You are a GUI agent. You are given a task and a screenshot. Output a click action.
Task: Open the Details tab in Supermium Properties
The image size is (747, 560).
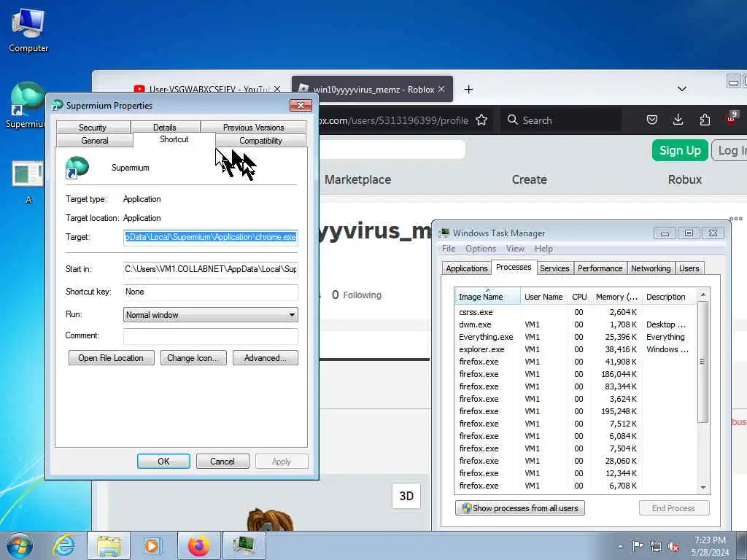(x=165, y=127)
